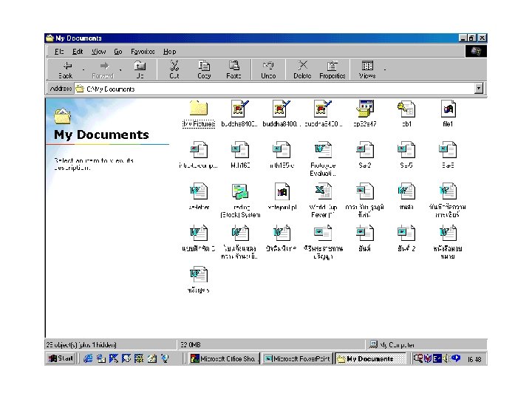
Task: Select the My Pictures folder
Action: (198, 110)
